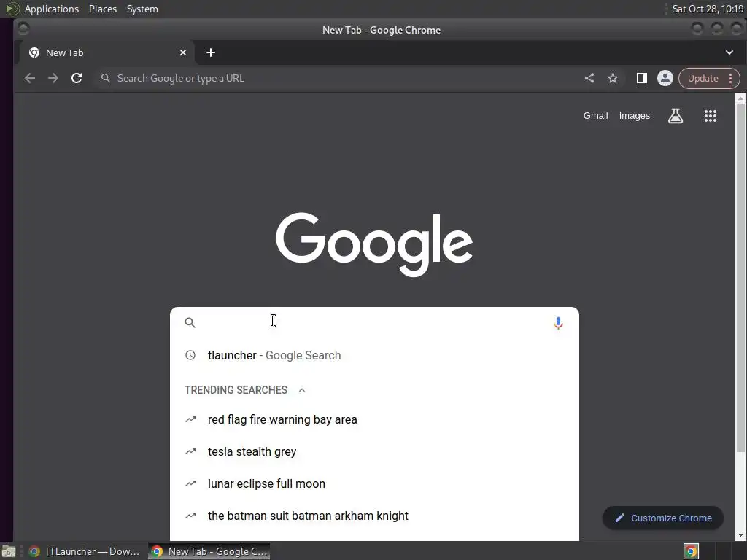This screenshot has width=747, height=560.
Task: Click the vertical page scrollbar
Action: (x=740, y=279)
